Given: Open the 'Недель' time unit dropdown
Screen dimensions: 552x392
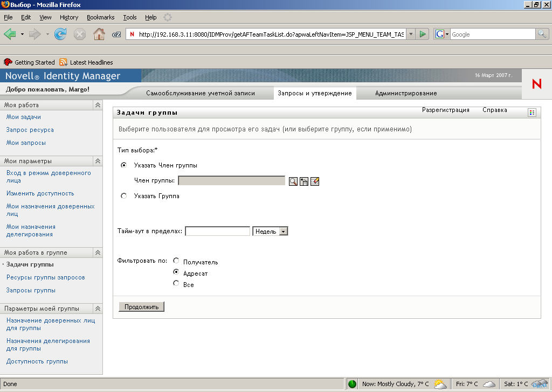Looking at the screenshot, I should pos(271,232).
